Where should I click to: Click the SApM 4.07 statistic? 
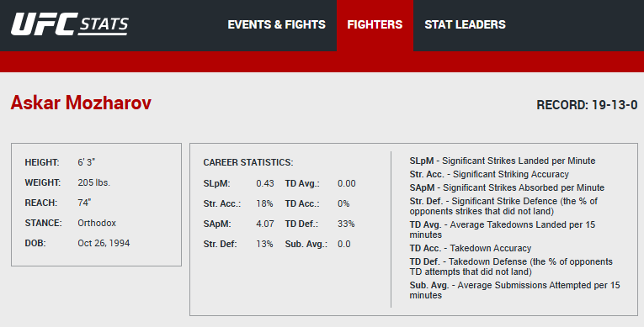[265, 224]
